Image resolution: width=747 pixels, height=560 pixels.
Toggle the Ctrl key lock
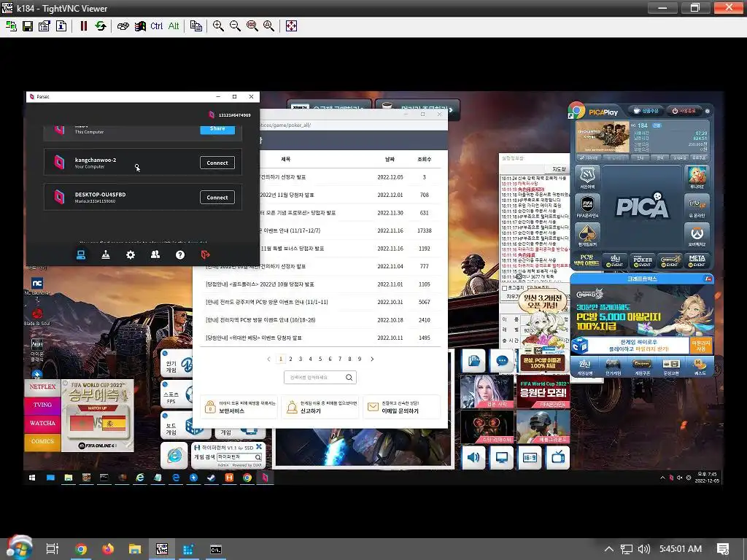(x=156, y=26)
